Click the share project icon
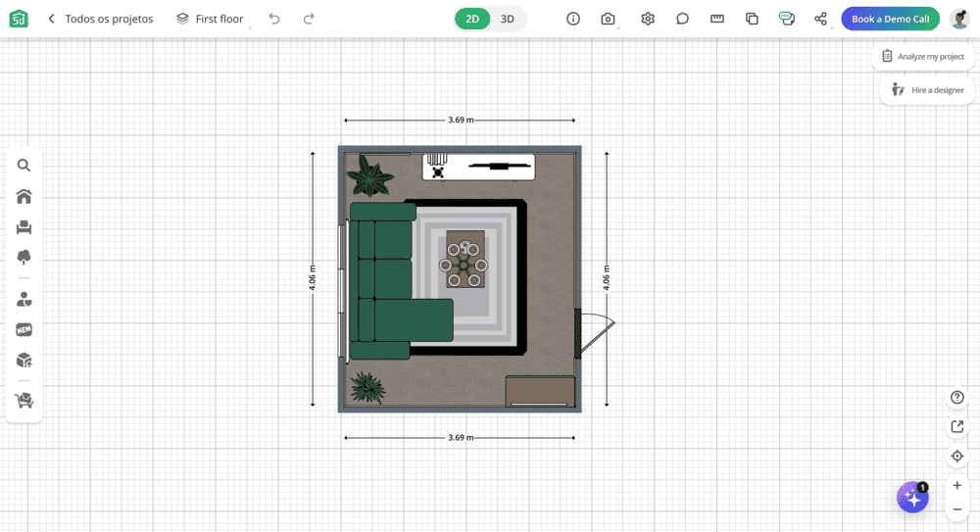Viewport: 980px width, 532px height. [821, 19]
